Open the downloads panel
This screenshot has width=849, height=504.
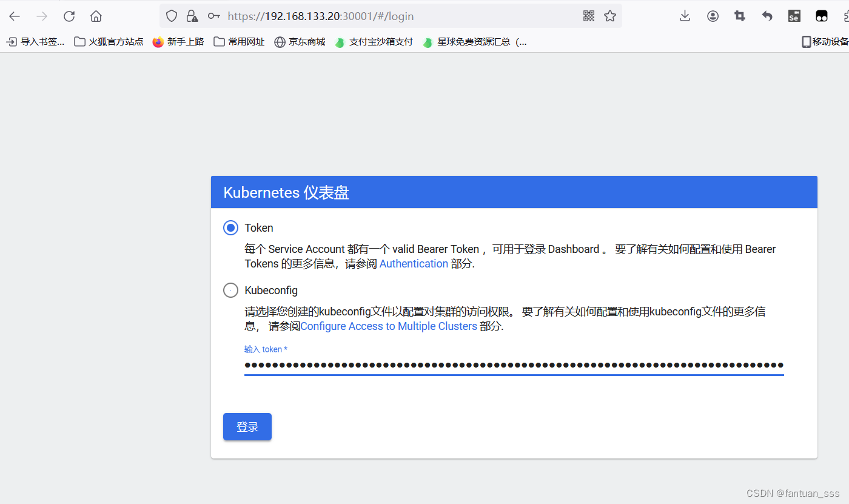[x=685, y=16]
